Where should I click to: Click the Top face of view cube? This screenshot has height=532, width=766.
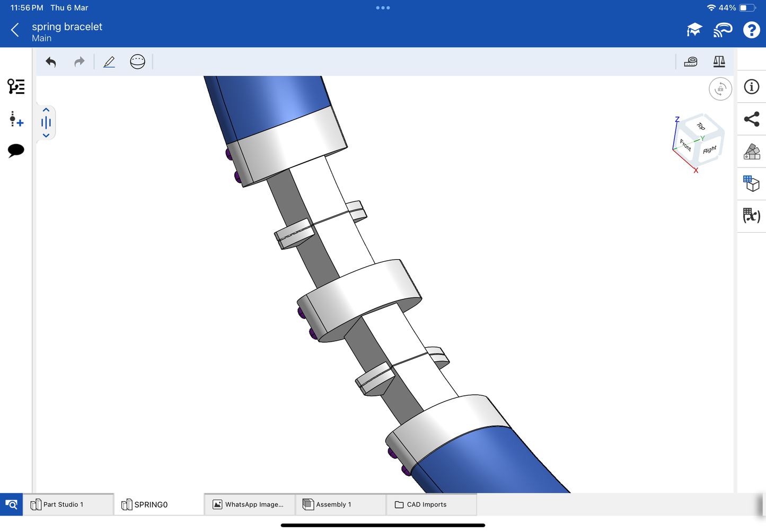point(701,126)
